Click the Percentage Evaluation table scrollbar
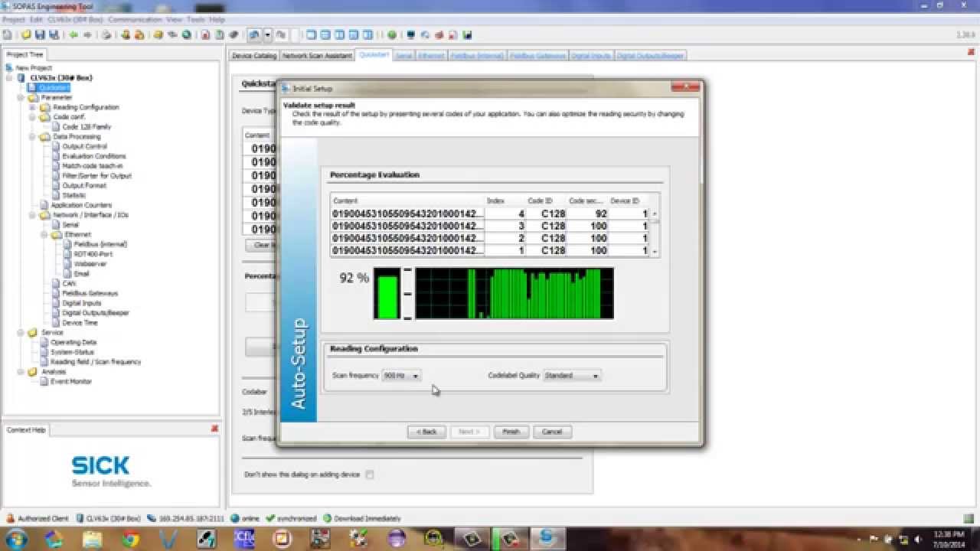The width and height of the screenshot is (980, 551). pos(655,231)
